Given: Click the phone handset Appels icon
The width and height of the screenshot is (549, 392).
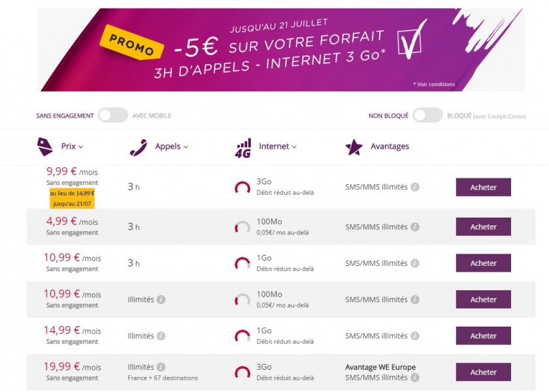Looking at the screenshot, I should (138, 147).
